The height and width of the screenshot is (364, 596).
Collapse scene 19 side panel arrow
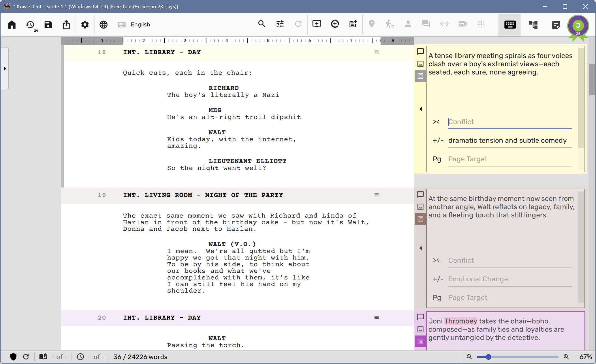point(421,248)
